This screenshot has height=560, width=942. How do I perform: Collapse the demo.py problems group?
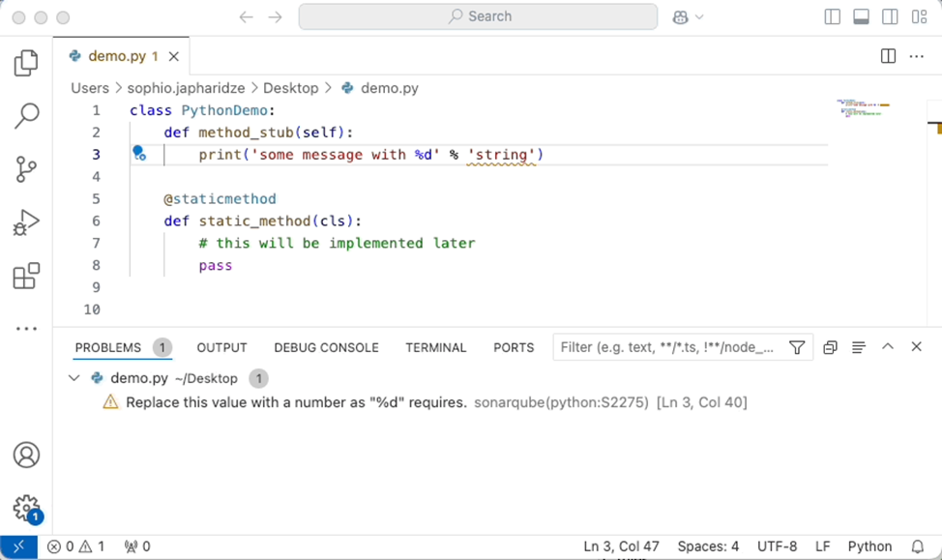[x=74, y=378]
